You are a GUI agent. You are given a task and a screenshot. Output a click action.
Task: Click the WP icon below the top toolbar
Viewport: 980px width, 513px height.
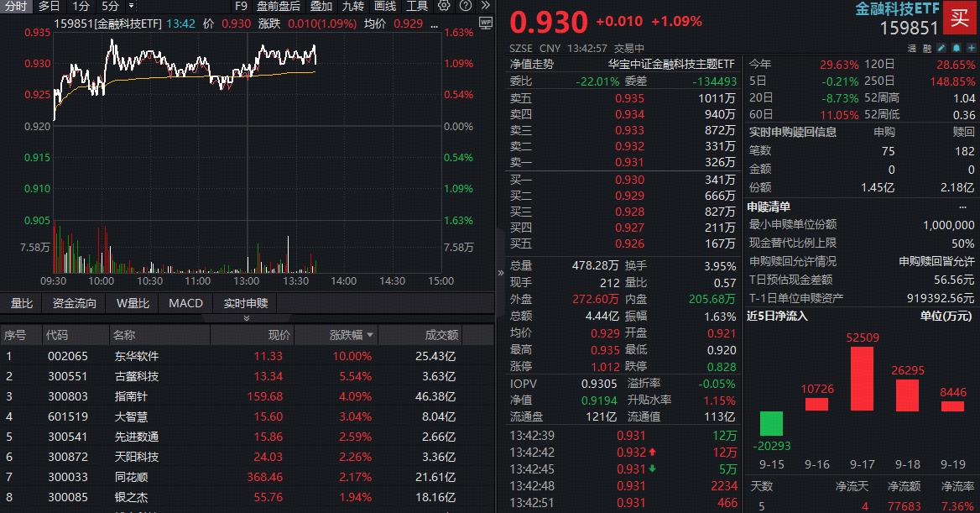click(486, 23)
